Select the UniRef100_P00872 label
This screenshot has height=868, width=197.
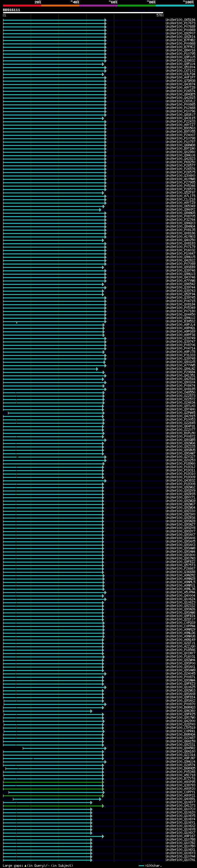tap(180, 436)
